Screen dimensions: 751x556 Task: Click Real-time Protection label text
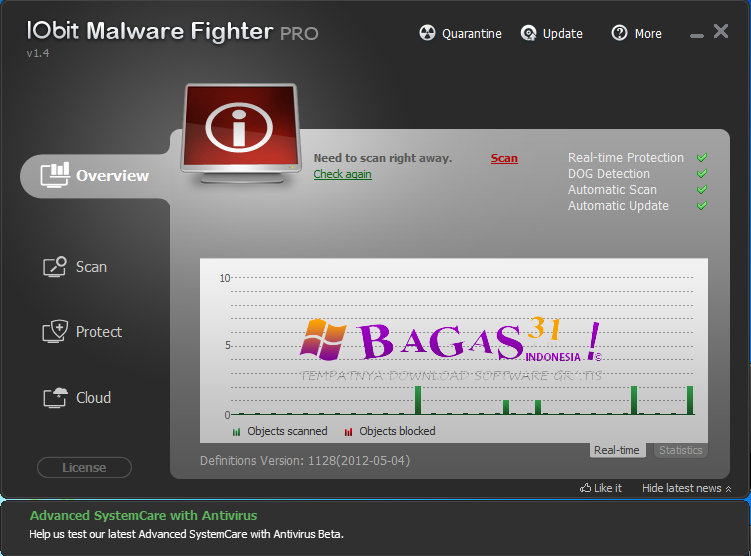coord(626,158)
